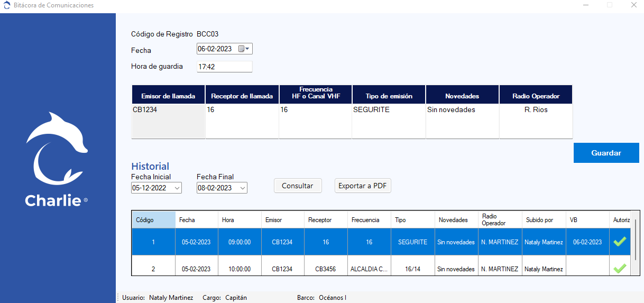Sort by the Código column header
Image resolution: width=644 pixels, height=303 pixels.
pyautogui.click(x=153, y=220)
